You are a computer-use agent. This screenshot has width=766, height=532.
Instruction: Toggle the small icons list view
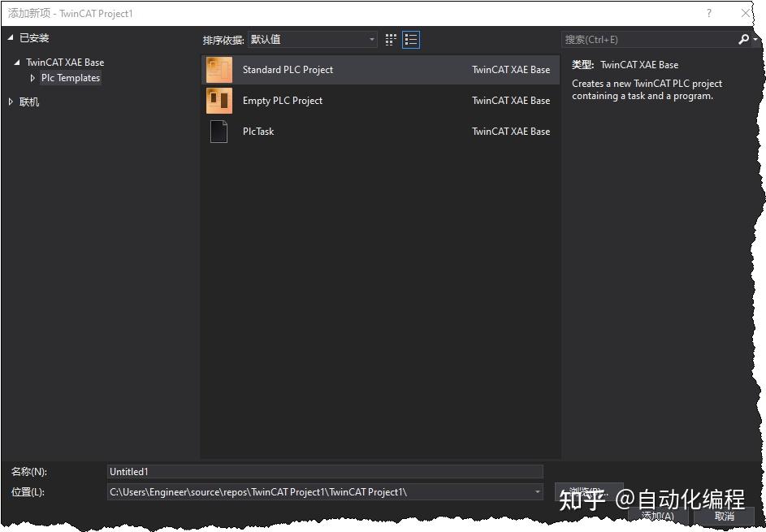click(411, 39)
